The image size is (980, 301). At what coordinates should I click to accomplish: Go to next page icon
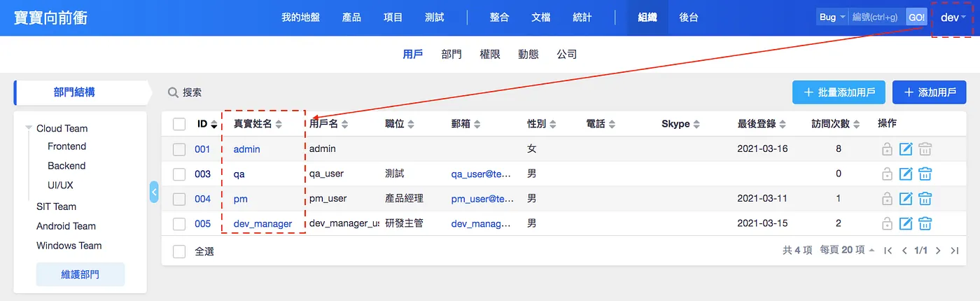tap(938, 251)
